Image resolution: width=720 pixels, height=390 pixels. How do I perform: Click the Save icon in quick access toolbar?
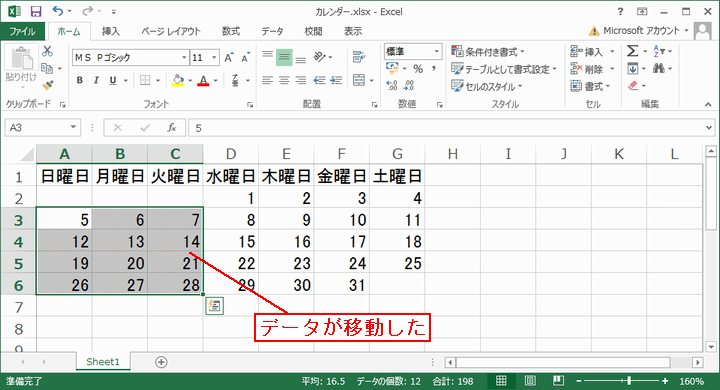click(x=35, y=11)
